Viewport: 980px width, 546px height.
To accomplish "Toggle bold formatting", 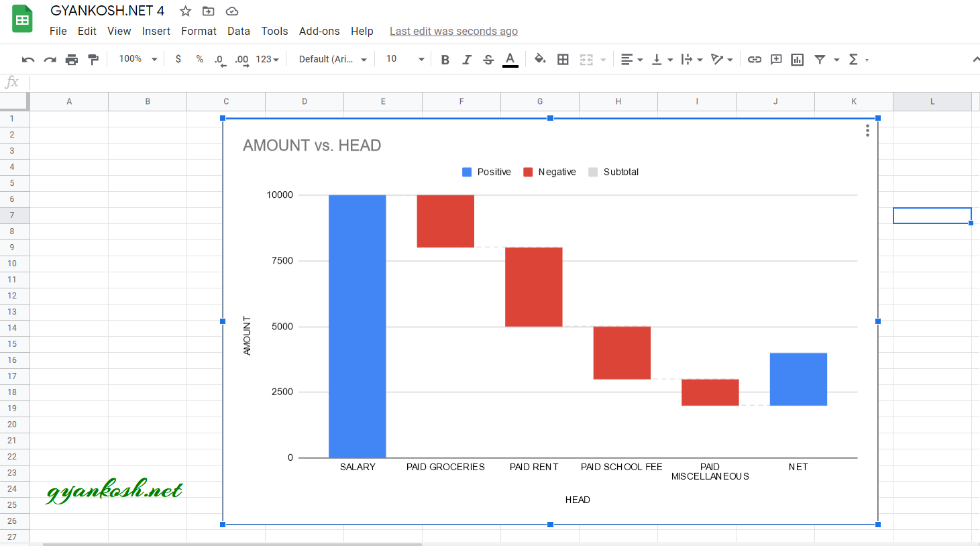I will 445,60.
